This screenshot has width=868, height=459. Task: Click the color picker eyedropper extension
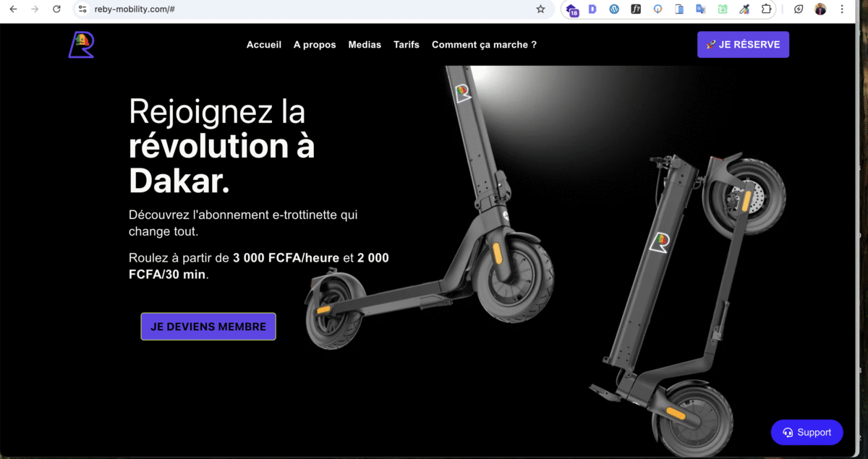[744, 9]
